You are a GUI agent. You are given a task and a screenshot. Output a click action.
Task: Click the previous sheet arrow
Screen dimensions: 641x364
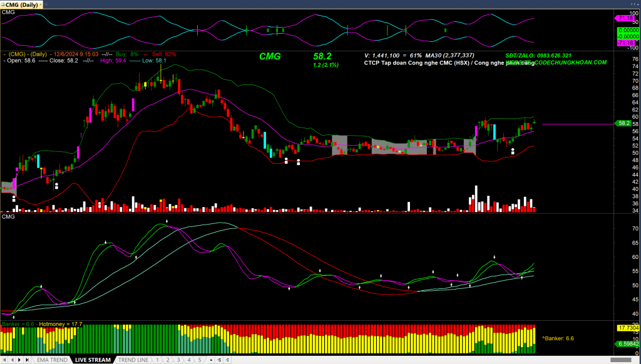pos(12,360)
